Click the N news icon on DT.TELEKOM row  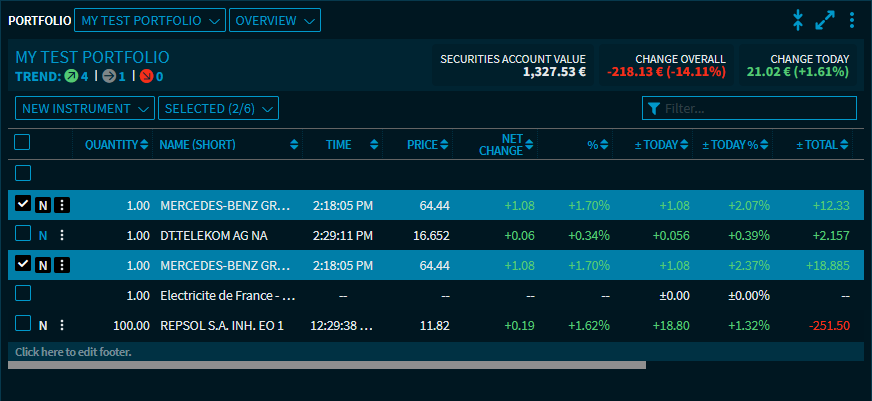(x=43, y=236)
